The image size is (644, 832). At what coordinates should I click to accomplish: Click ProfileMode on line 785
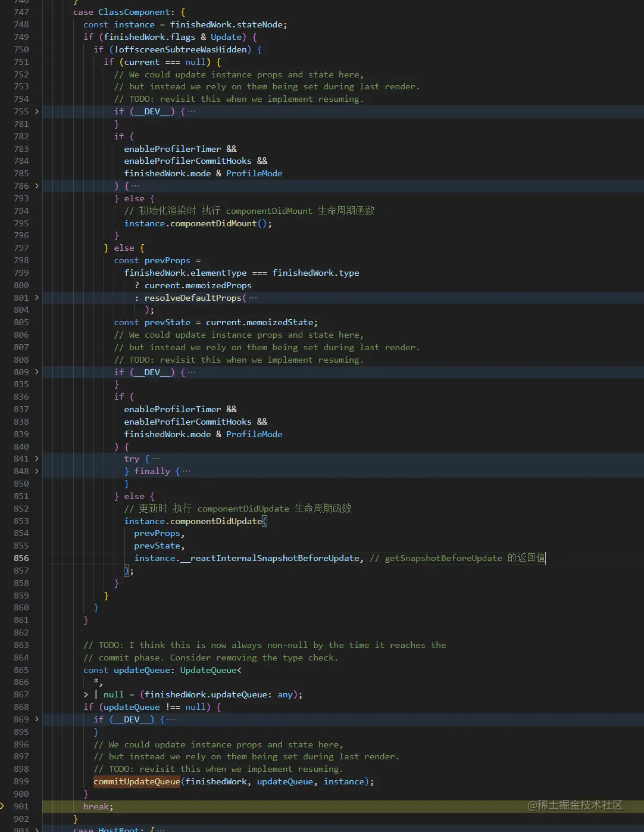click(254, 173)
